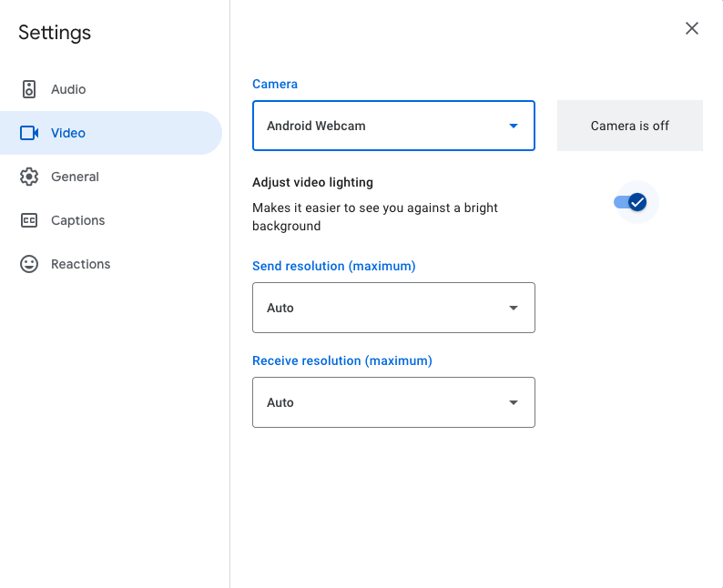Open the Send resolution dropdown arrow
This screenshot has width=723, height=588.
[x=514, y=308]
